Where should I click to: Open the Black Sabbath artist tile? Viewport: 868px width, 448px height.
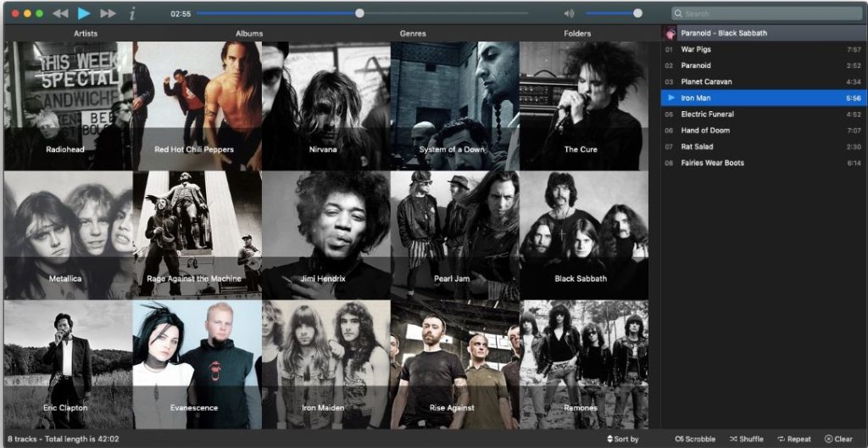tap(584, 235)
